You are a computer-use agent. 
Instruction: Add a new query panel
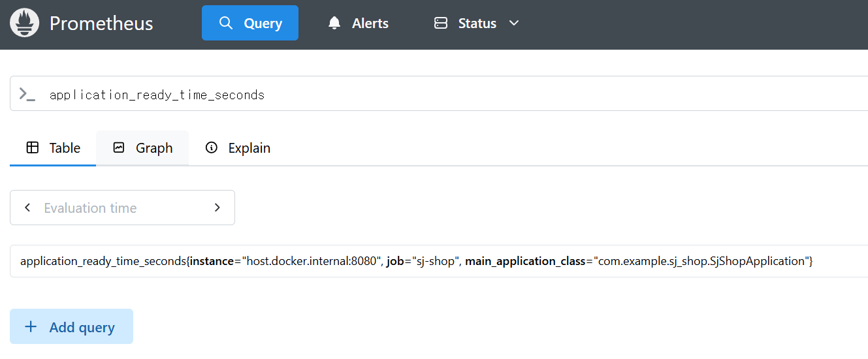tap(71, 326)
